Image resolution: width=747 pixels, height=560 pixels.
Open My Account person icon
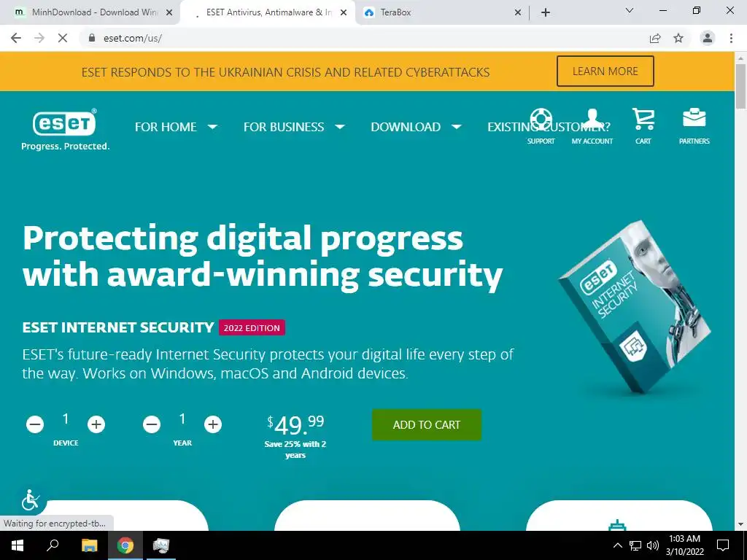[592, 119]
